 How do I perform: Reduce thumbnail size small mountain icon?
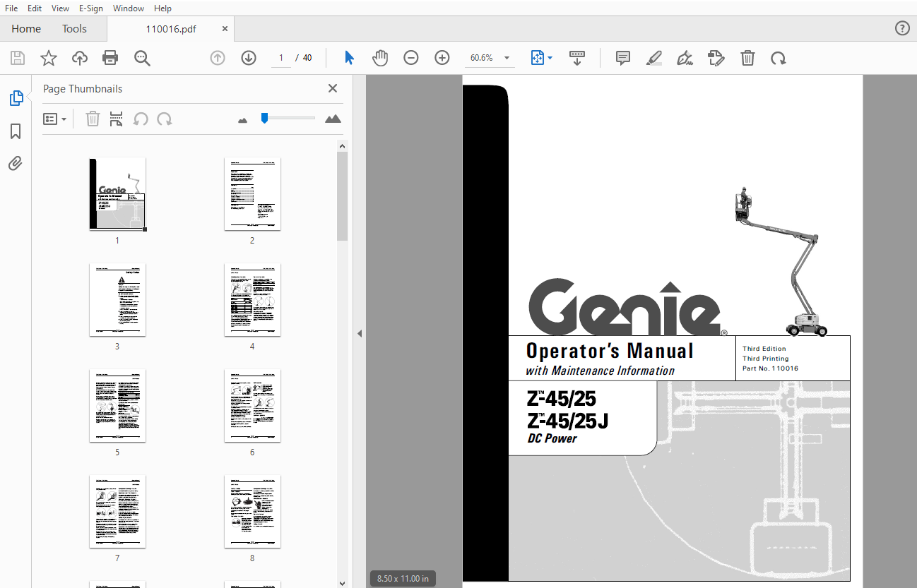pos(243,120)
